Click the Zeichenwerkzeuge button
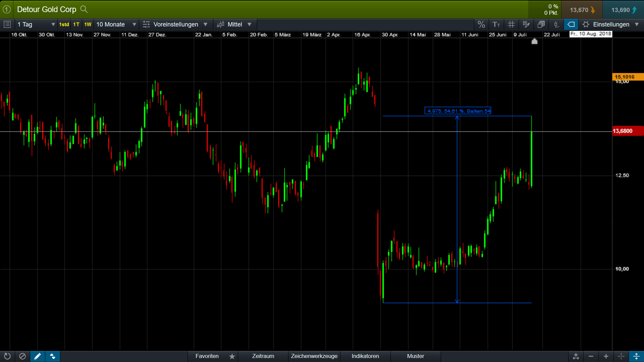The height and width of the screenshot is (362, 644). click(x=314, y=356)
